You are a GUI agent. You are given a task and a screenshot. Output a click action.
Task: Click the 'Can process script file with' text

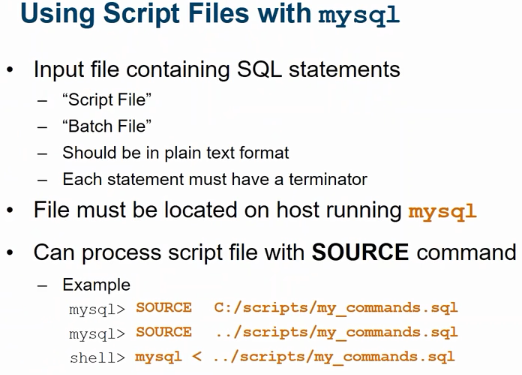coord(169,253)
